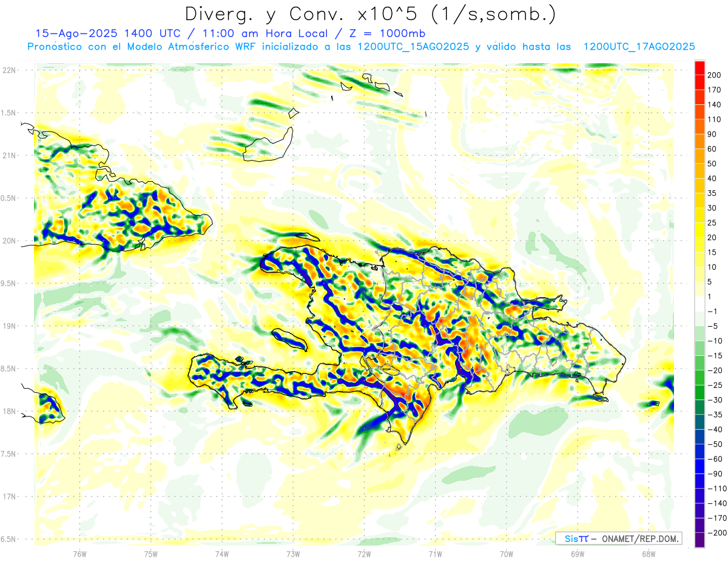The image size is (728, 562).
Task: Click the '1.5N' latitude label
Action: [8, 113]
